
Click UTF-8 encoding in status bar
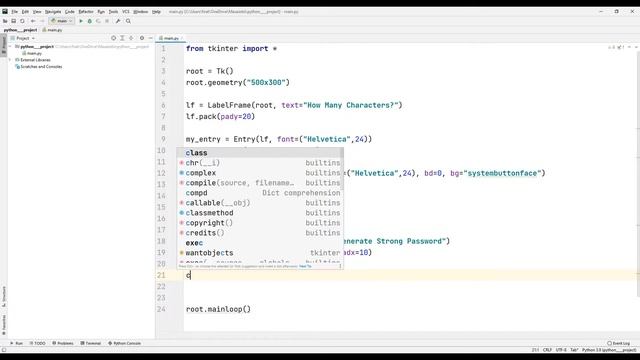click(561, 350)
